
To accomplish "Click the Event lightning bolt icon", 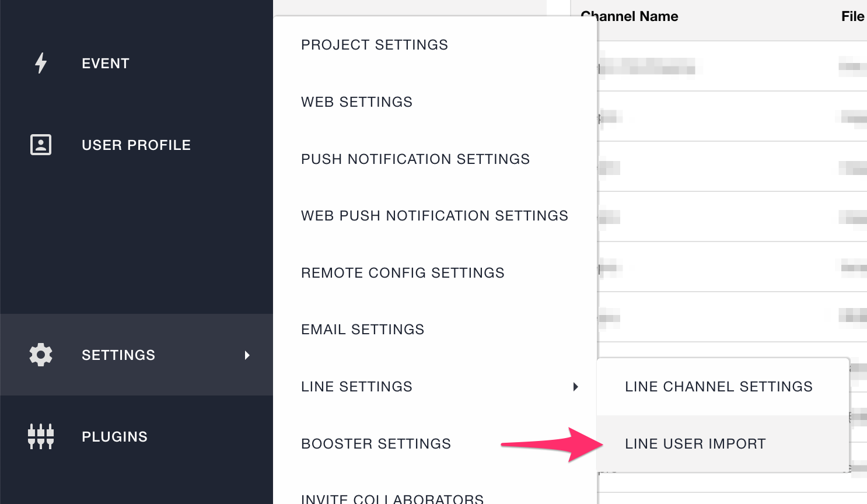I will pyautogui.click(x=41, y=63).
